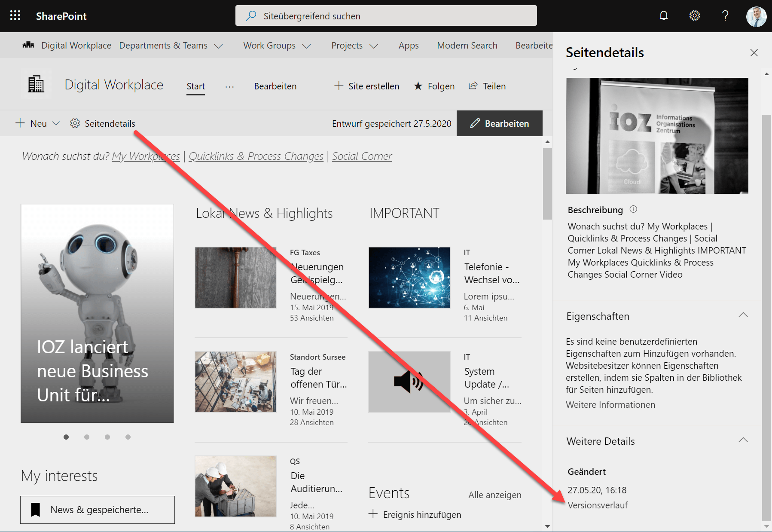Click the bookmark icon for saved news
772x532 pixels.
(x=36, y=510)
